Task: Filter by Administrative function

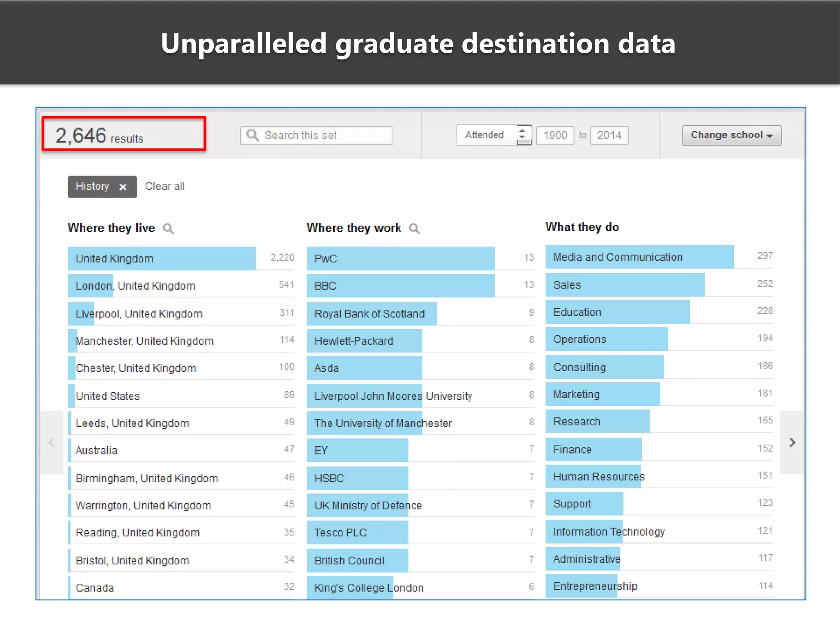Action: pyautogui.click(x=659, y=559)
